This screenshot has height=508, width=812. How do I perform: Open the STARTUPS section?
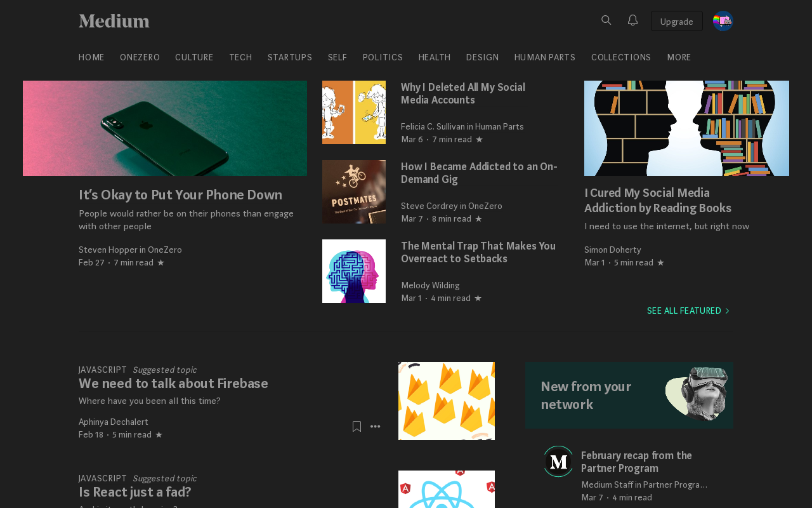pyautogui.click(x=290, y=57)
